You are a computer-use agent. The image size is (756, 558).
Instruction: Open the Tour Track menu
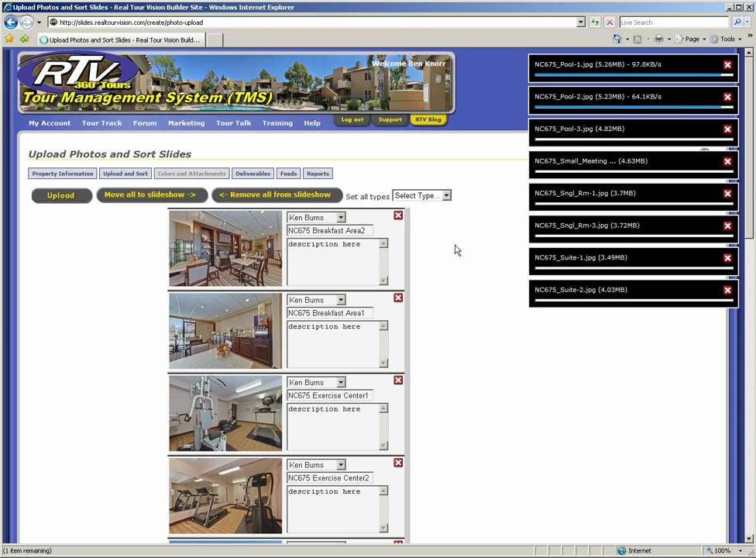point(101,123)
